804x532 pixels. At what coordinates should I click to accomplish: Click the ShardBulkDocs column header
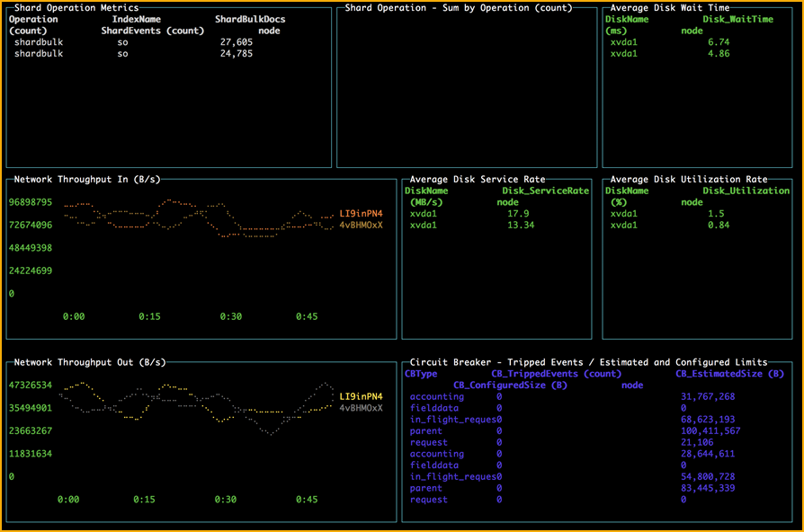pyautogui.click(x=250, y=19)
